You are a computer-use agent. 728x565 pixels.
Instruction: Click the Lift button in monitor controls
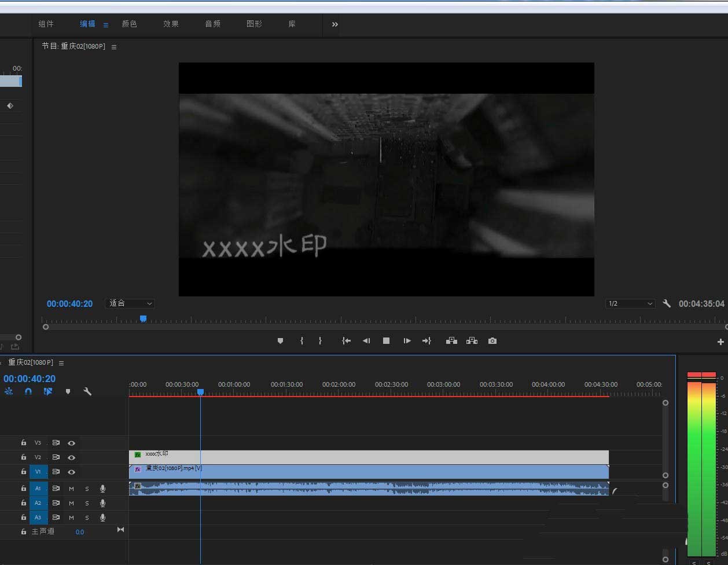pyautogui.click(x=451, y=341)
